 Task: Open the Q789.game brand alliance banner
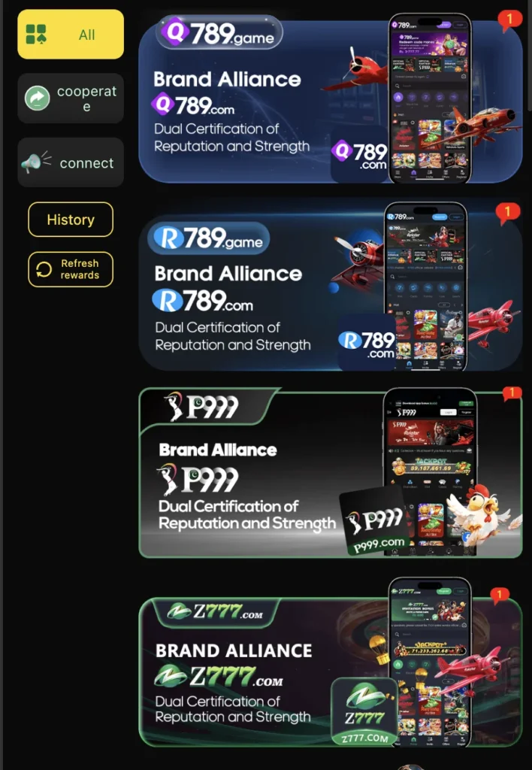point(331,100)
